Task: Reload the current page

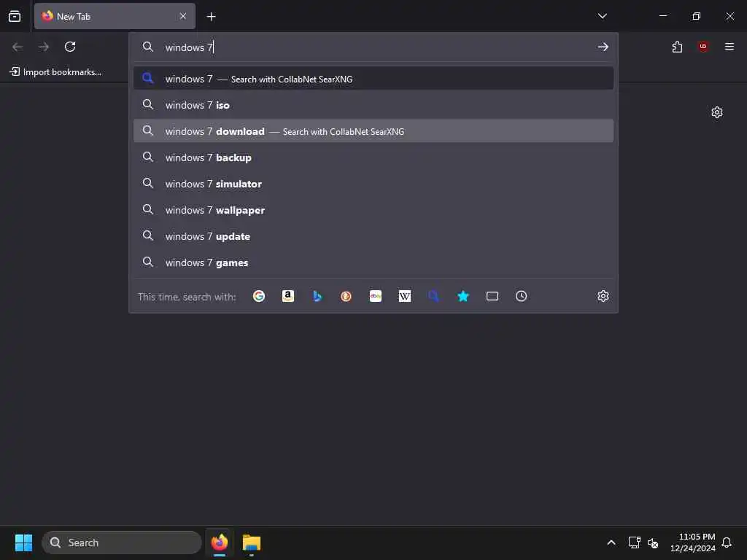Action: pyautogui.click(x=70, y=47)
